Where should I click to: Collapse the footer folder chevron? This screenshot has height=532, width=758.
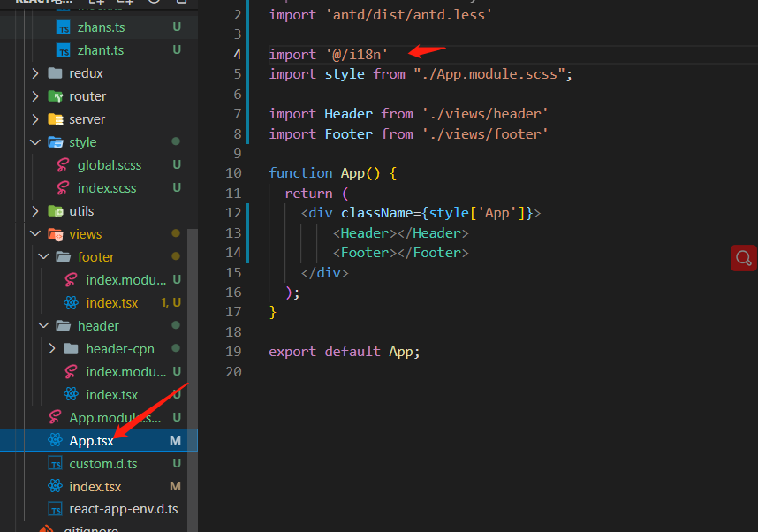[x=43, y=256]
